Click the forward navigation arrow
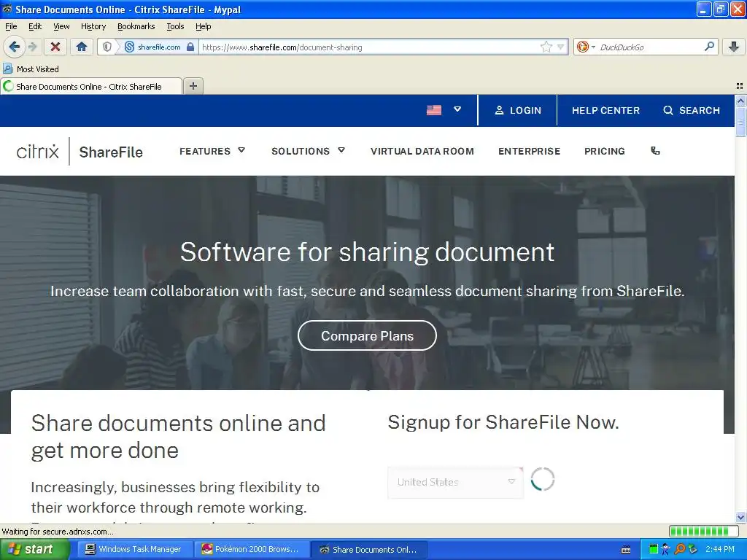This screenshot has width=747, height=560. [32, 47]
